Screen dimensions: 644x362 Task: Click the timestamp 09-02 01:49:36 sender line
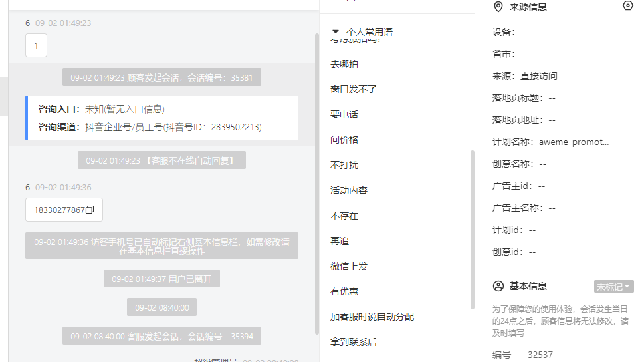pyautogui.click(x=58, y=188)
